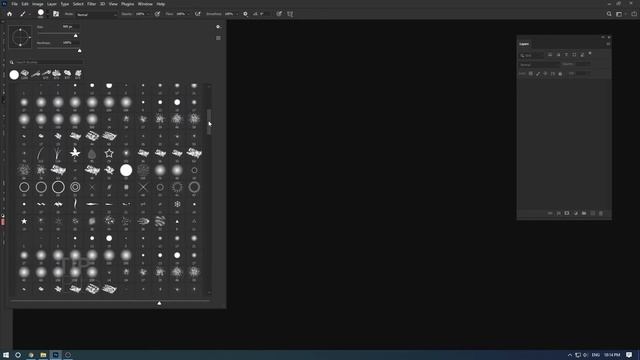This screenshot has width=640, height=360.
Task: Go to the Photoshop Home screen icon
Action: [9, 14]
